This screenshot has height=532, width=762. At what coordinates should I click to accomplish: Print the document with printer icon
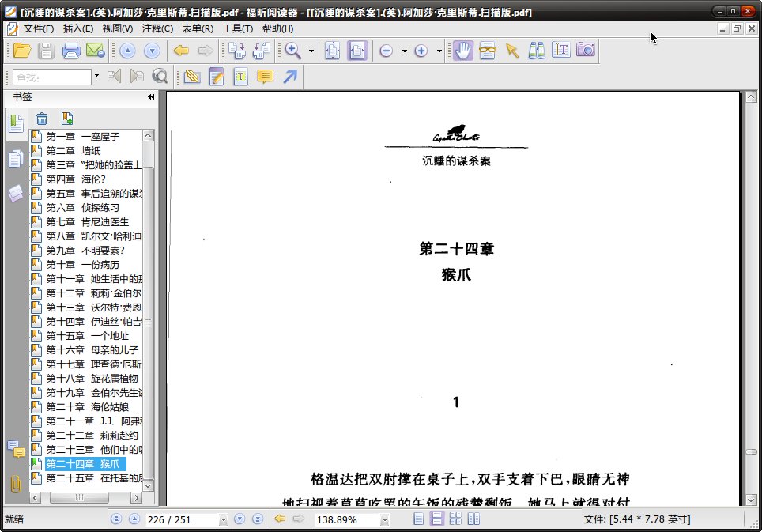coord(71,51)
